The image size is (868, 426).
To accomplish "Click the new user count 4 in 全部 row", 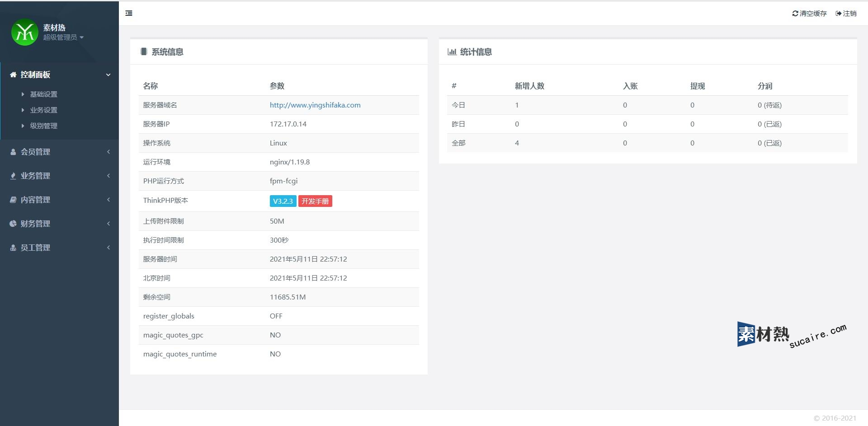I will point(517,143).
